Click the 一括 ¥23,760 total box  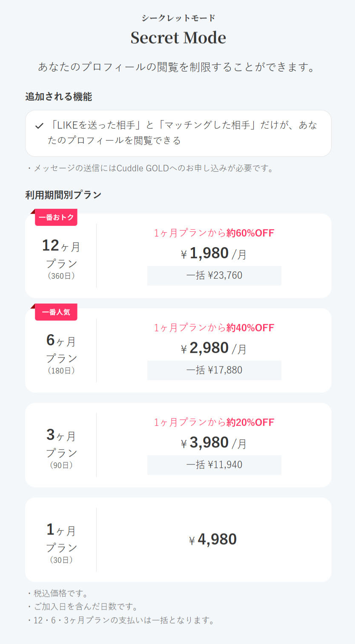[214, 275]
